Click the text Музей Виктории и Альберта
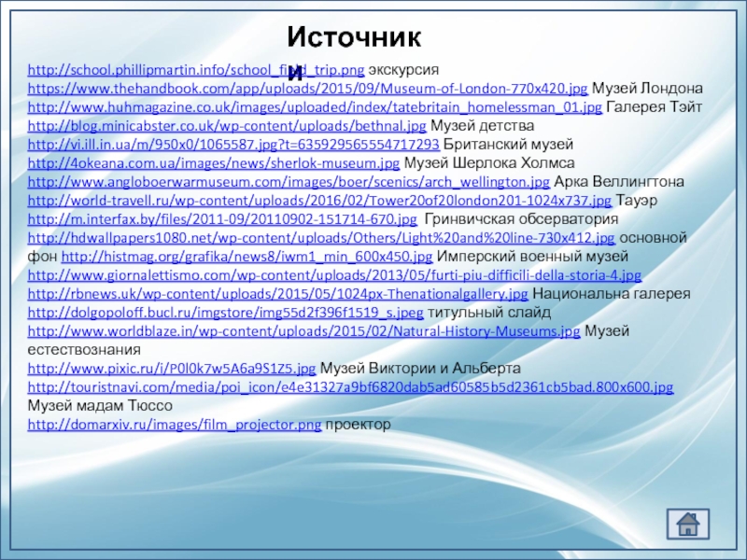The image size is (747, 560). 420,368
